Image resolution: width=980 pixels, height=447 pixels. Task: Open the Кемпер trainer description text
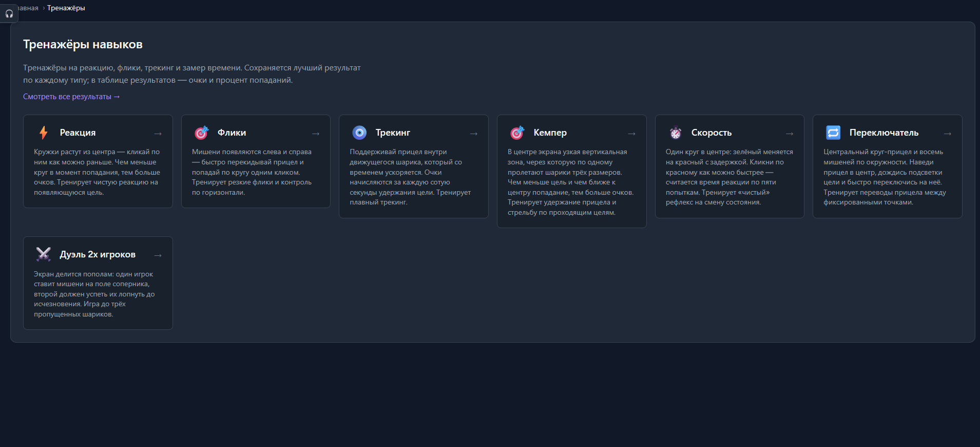[x=570, y=182]
